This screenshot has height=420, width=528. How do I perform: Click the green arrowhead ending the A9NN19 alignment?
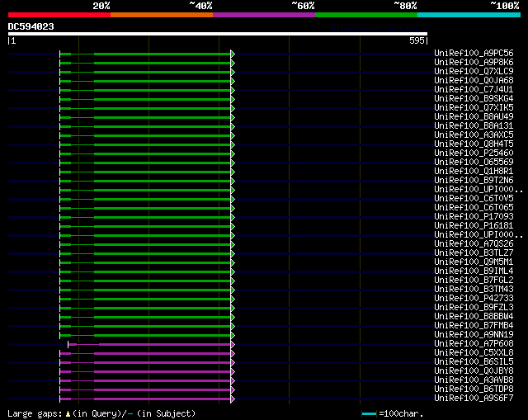[233, 336]
